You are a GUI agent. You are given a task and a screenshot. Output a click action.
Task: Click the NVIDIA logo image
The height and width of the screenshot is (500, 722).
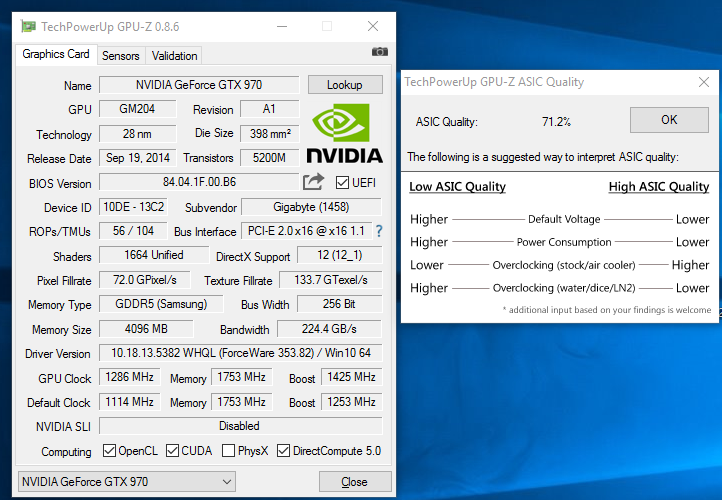344,133
